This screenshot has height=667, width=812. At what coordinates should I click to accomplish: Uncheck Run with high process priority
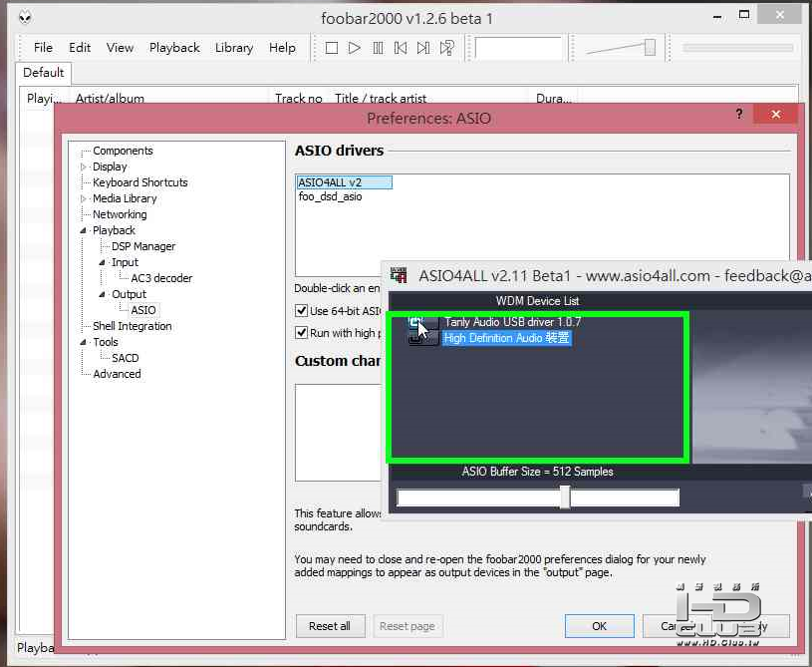click(x=301, y=332)
